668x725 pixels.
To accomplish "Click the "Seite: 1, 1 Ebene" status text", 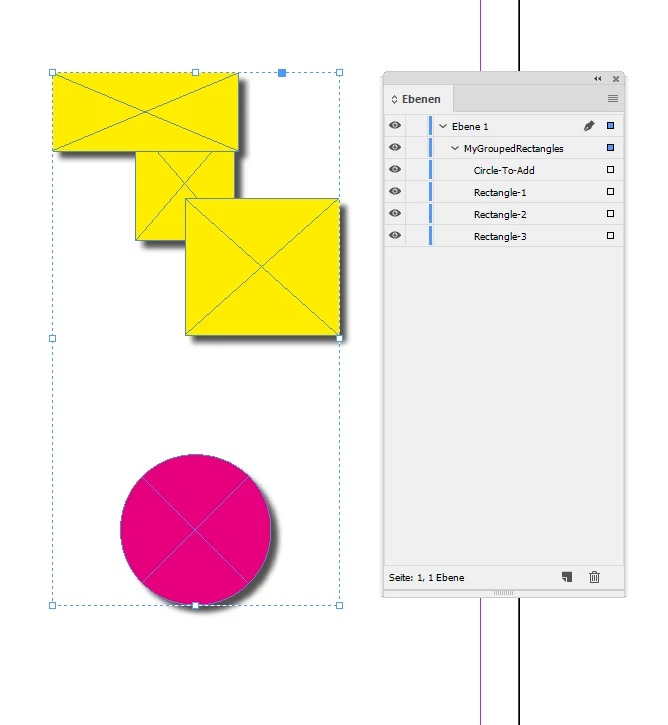I will (426, 578).
